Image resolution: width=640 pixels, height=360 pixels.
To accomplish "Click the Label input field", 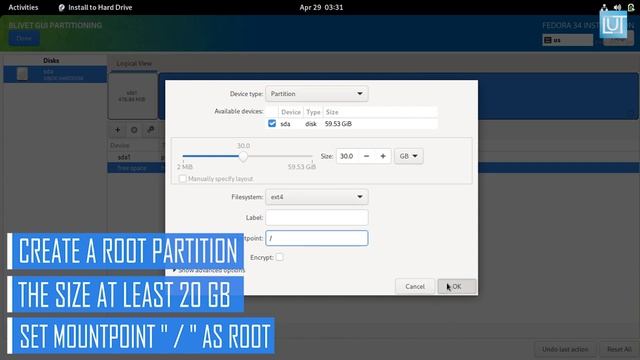I will tap(317, 217).
